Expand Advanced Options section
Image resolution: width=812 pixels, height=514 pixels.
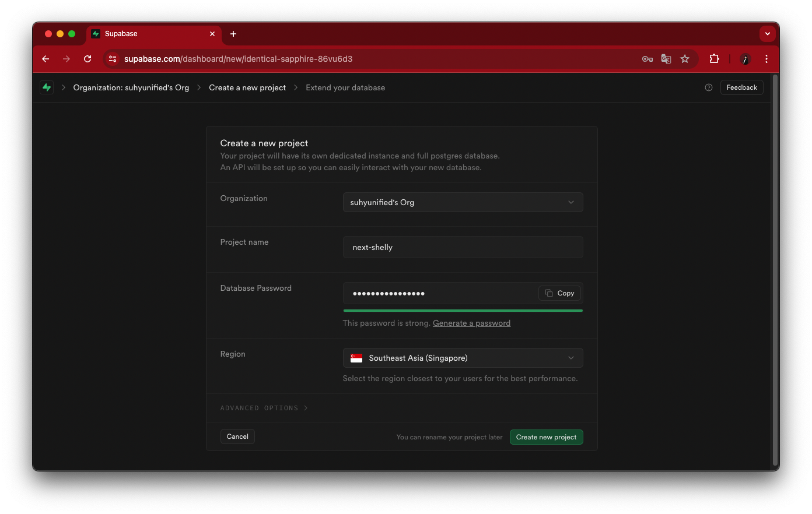pos(264,408)
